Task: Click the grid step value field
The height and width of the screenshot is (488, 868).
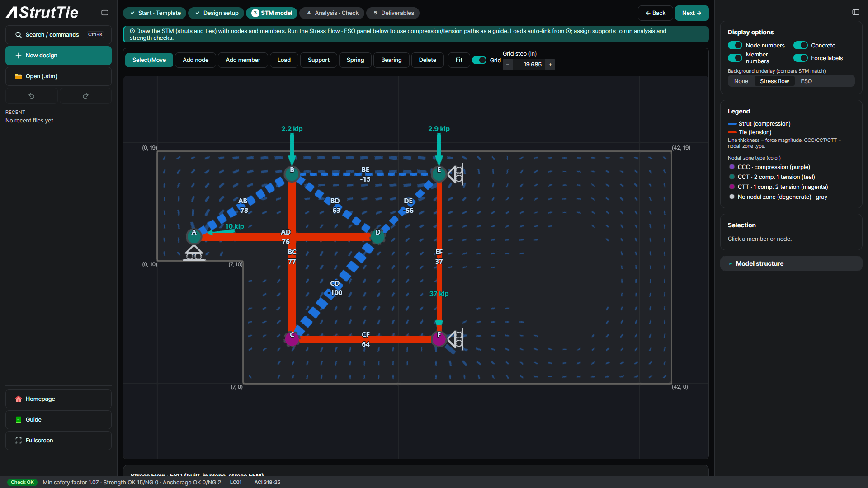Action: coord(529,65)
